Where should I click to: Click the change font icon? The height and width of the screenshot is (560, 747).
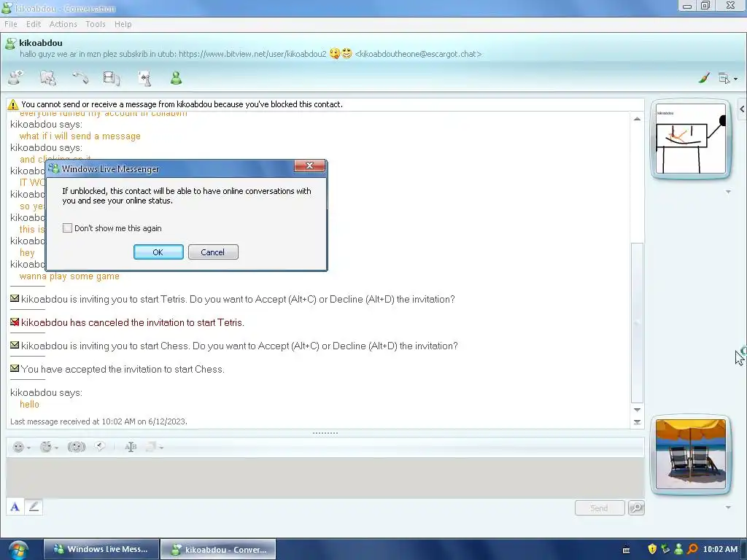tap(131, 447)
